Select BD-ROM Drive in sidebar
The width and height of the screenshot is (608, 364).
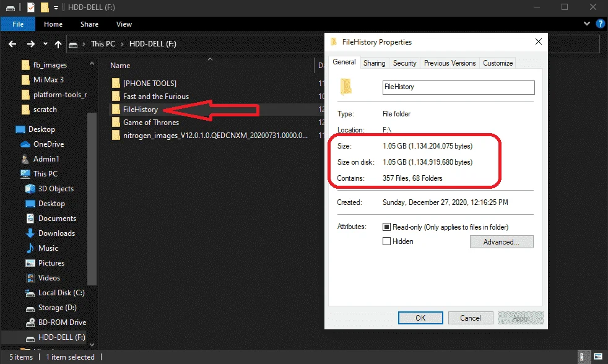pyautogui.click(x=62, y=322)
